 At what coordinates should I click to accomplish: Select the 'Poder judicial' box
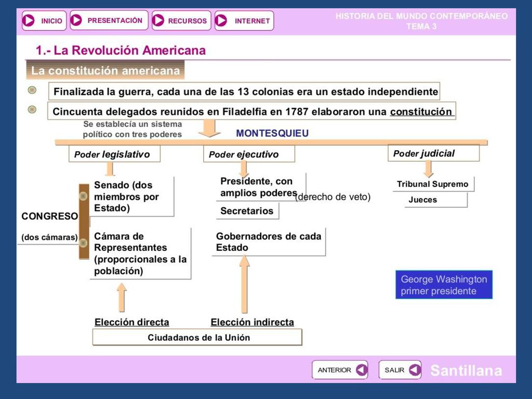coord(434,153)
